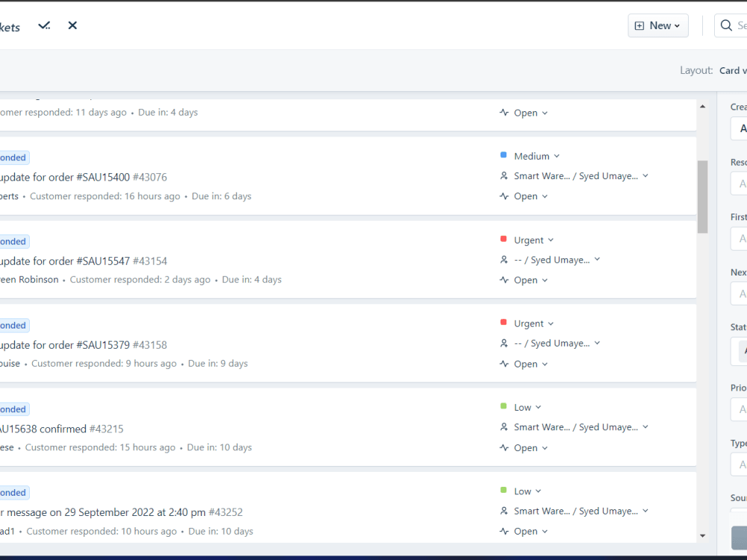The width and height of the screenshot is (747, 560).
Task: Click status pulse icon on ticket #43252
Action: pos(504,531)
